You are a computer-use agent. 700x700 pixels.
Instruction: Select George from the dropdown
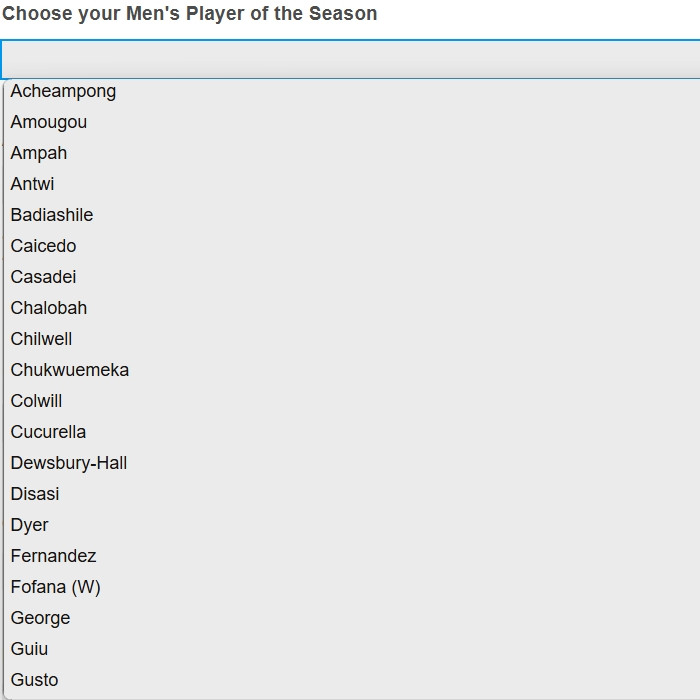point(352,618)
